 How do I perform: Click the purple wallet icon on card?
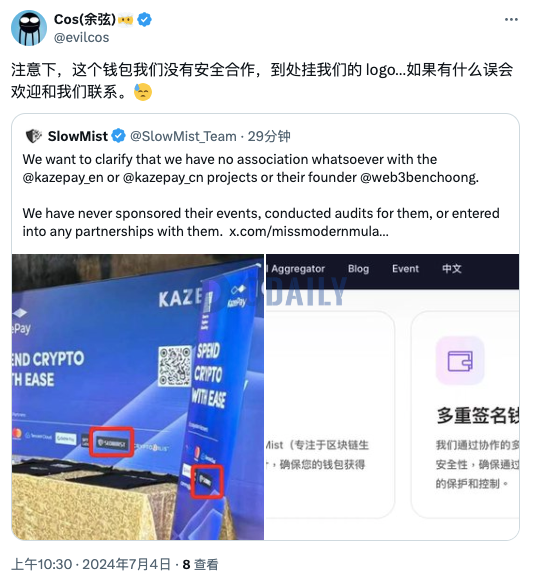click(460, 361)
